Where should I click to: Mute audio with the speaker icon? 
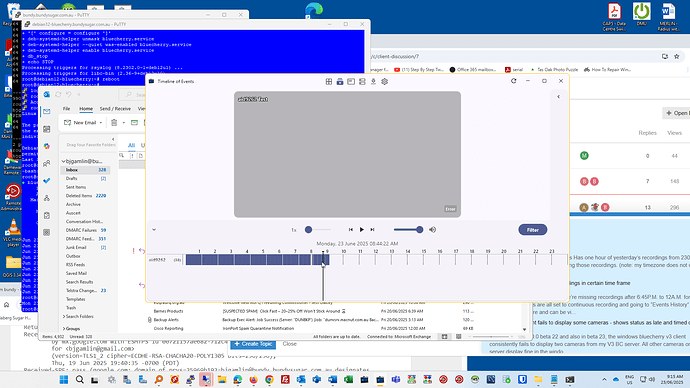click(x=433, y=230)
